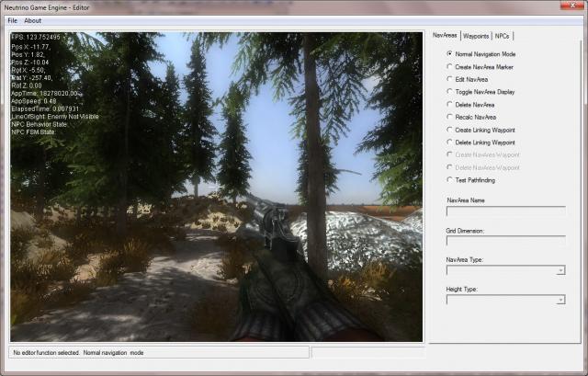The width and height of the screenshot is (588, 376).
Task: Choose Delete Linking Waypoint option
Action: 449,142
